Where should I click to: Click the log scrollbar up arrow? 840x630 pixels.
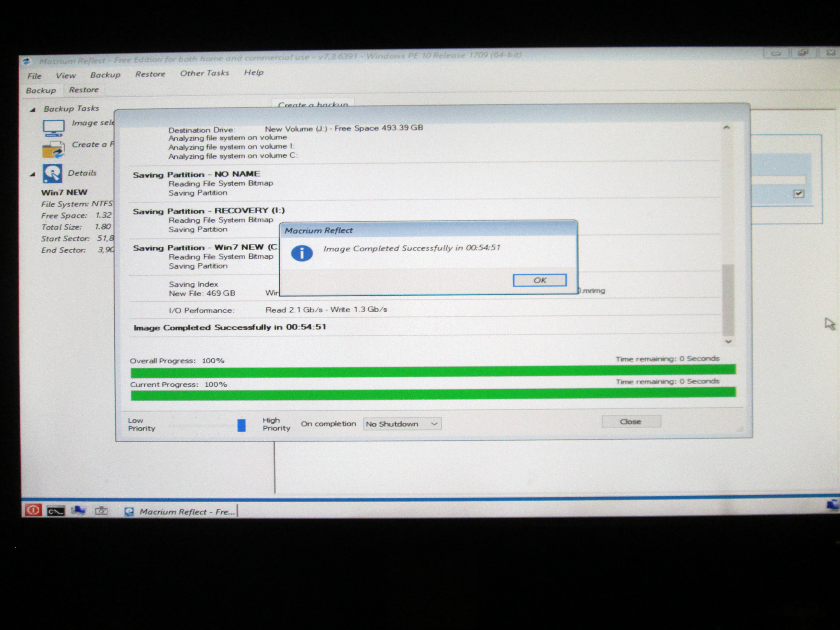click(x=726, y=128)
